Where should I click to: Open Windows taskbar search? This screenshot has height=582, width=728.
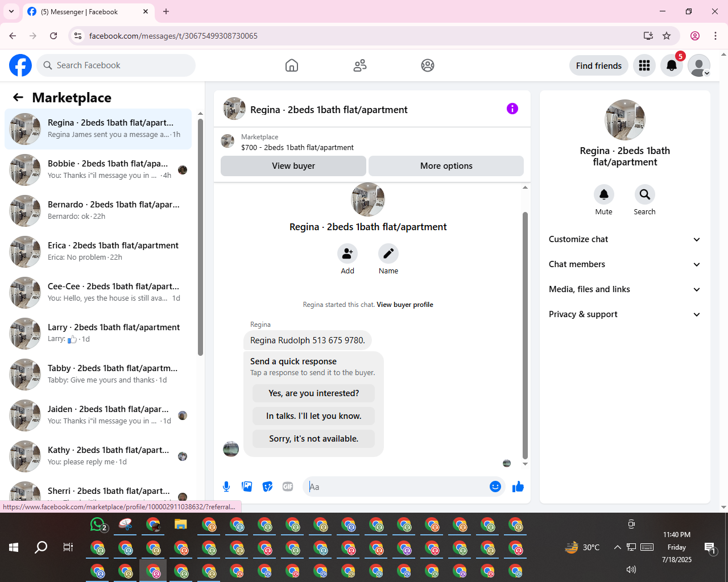(x=41, y=547)
